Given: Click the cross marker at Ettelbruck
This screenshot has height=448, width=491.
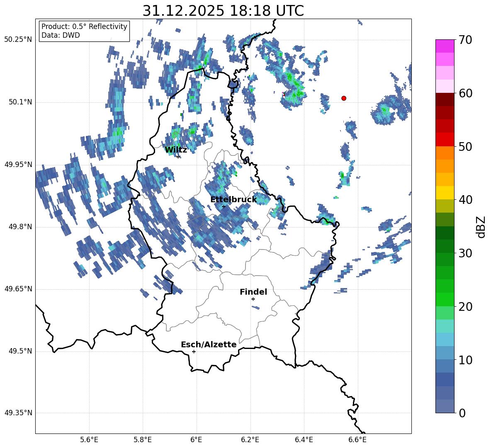Looking at the screenshot, I should coord(224,206).
